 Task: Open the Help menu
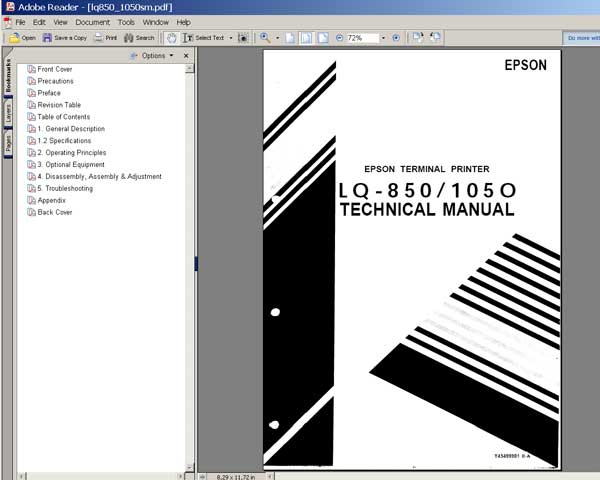184,22
